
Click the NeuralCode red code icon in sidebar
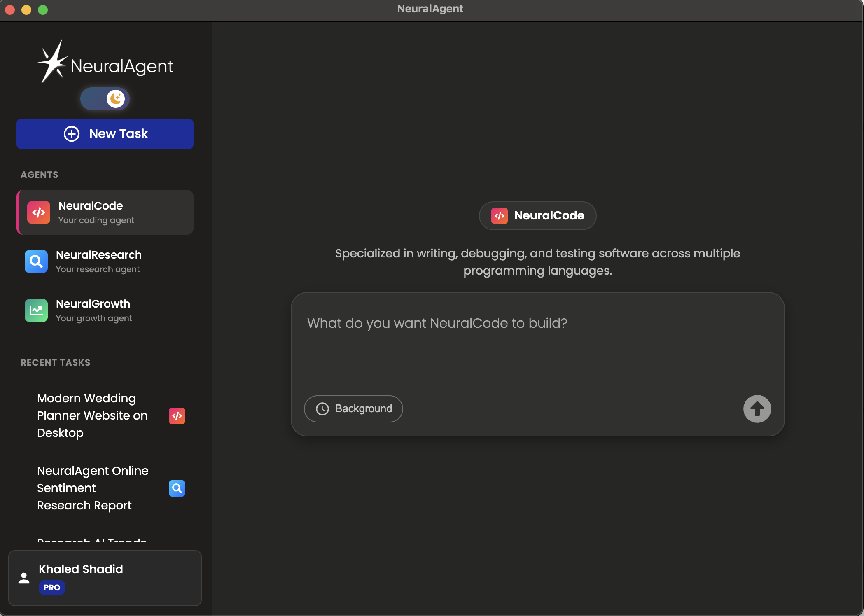tap(39, 212)
